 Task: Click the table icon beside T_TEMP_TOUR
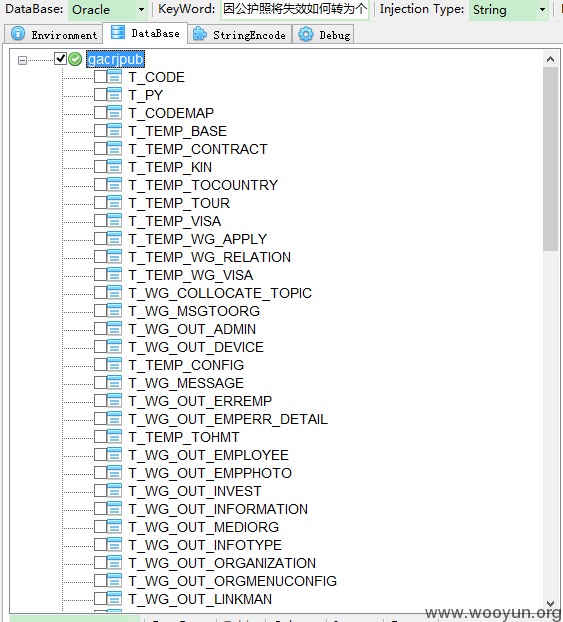pos(115,203)
